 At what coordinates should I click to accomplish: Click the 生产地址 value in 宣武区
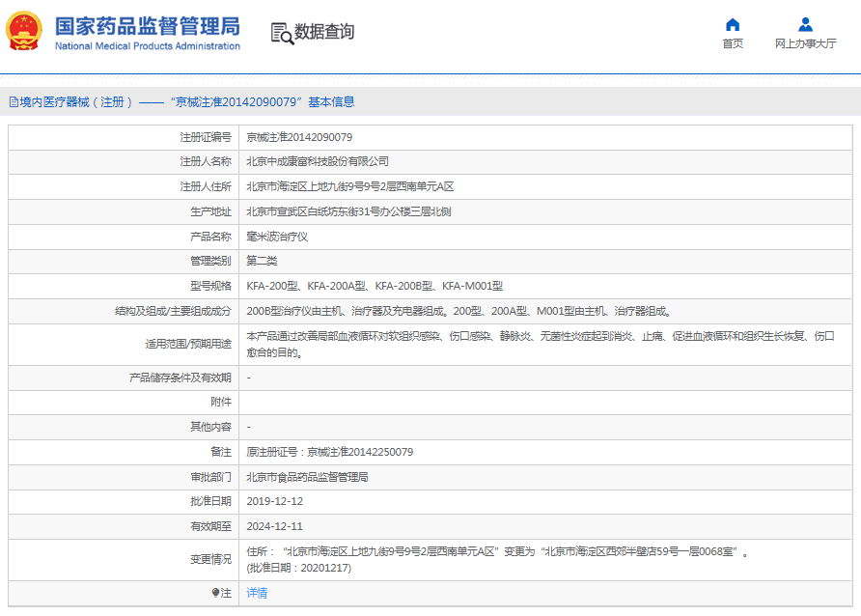point(348,211)
